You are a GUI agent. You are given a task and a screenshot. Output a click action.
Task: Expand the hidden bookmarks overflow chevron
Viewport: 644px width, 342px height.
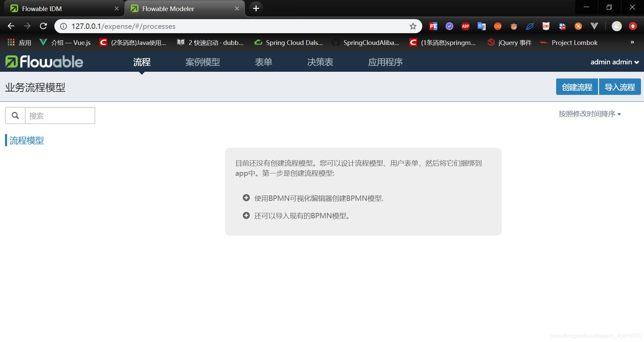tap(632, 42)
